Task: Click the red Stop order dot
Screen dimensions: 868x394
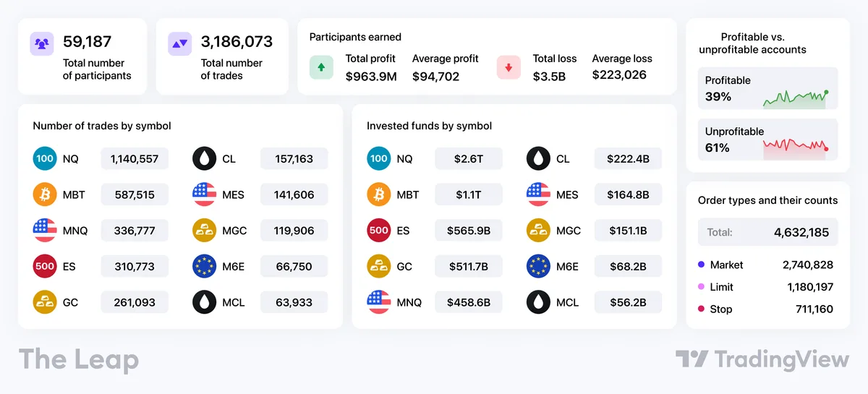Action: (x=701, y=309)
